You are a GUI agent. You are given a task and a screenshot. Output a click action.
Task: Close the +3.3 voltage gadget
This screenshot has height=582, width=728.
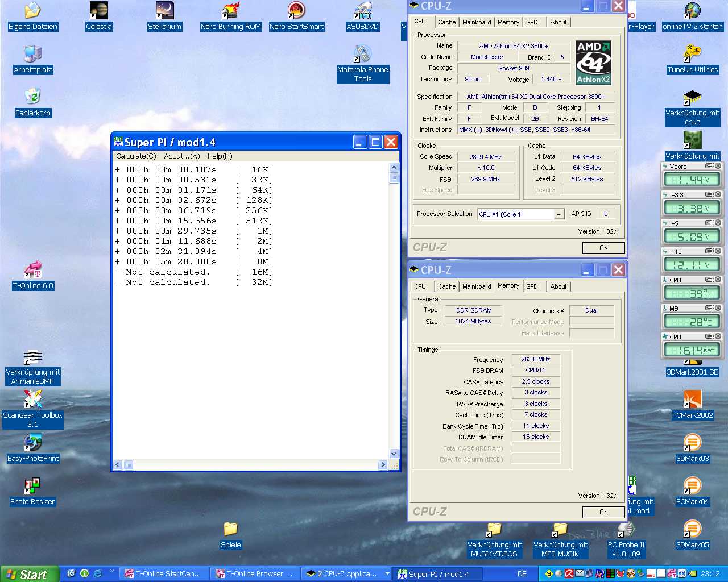[x=718, y=194]
